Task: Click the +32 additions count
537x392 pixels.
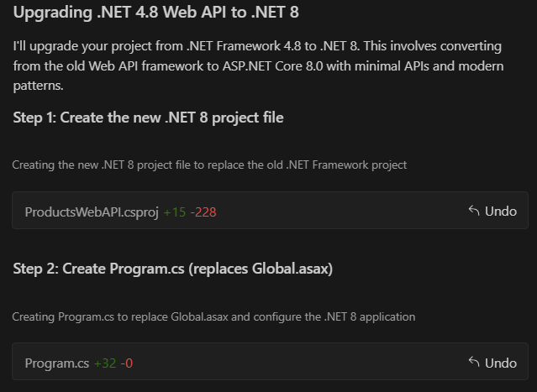Action: tap(105, 363)
